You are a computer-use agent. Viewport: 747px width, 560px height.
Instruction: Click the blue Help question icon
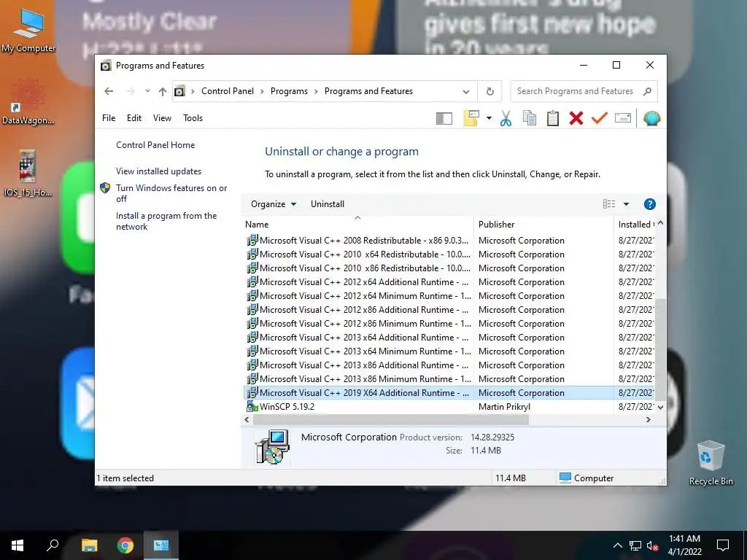[649, 204]
